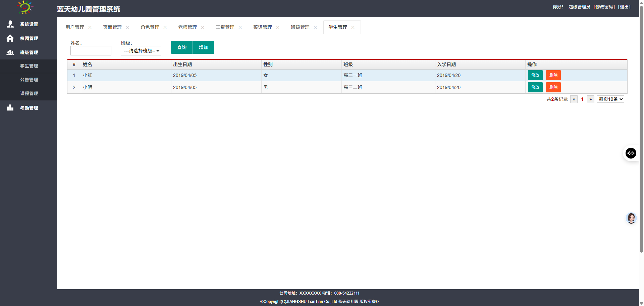The width and height of the screenshot is (644, 306).
Task: Close the 学生管理 tab
Action: [x=353, y=28]
